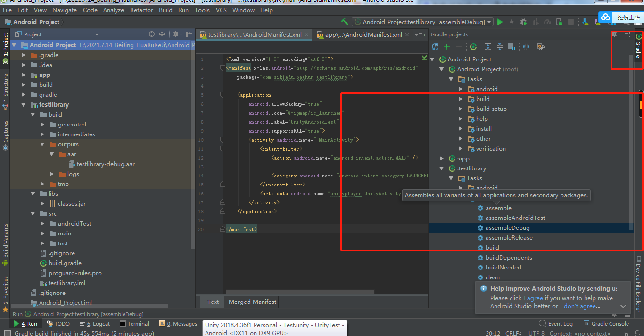The width and height of the screenshot is (644, 336).
Task: Open Gradle Settings wrench icon
Action: coord(541,47)
